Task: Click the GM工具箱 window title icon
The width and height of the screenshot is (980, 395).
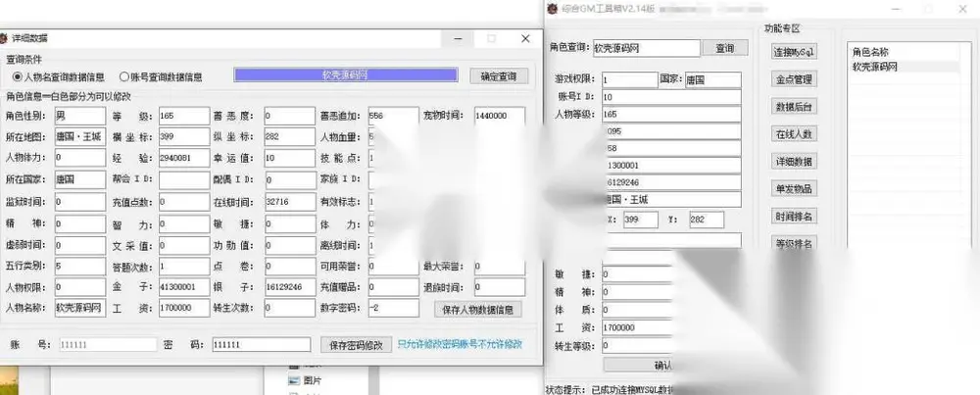Action: [x=551, y=9]
